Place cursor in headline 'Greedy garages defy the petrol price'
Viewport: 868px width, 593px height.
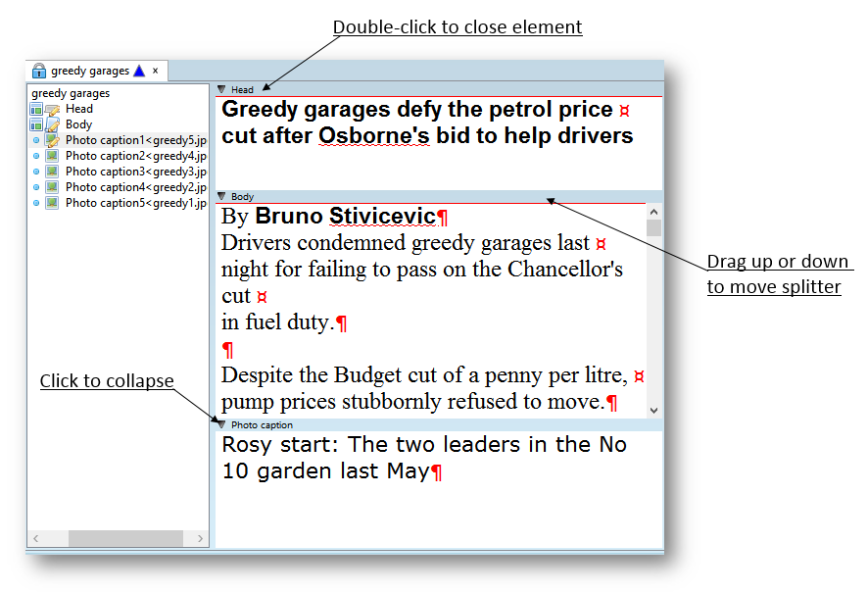(416, 110)
